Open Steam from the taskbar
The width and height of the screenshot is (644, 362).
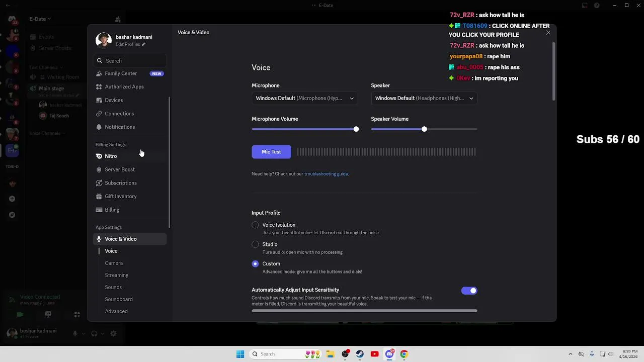360,354
